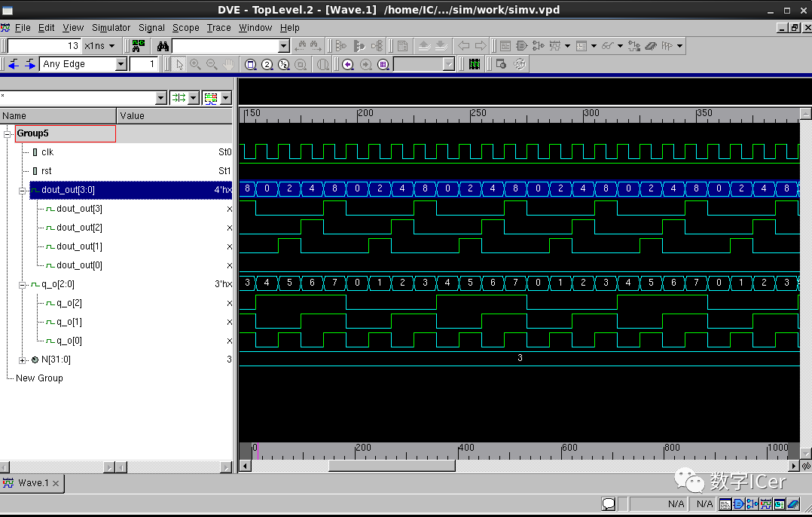Select the zoom in magnifier tool
The height and width of the screenshot is (517, 812).
(195, 64)
